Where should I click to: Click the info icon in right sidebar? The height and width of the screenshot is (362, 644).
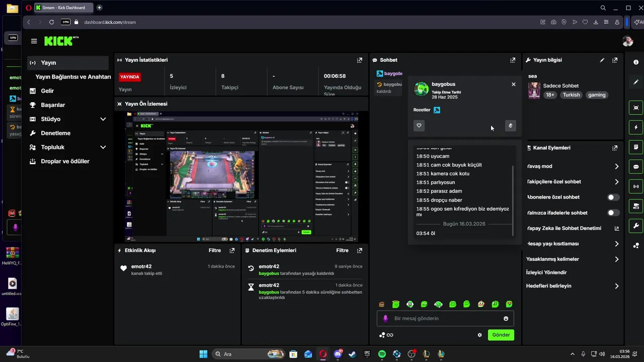636,62
